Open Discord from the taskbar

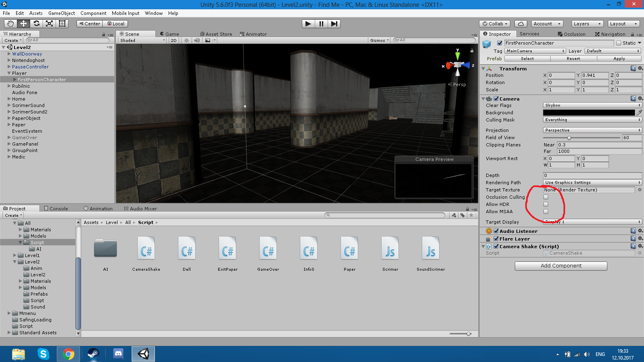(x=118, y=354)
